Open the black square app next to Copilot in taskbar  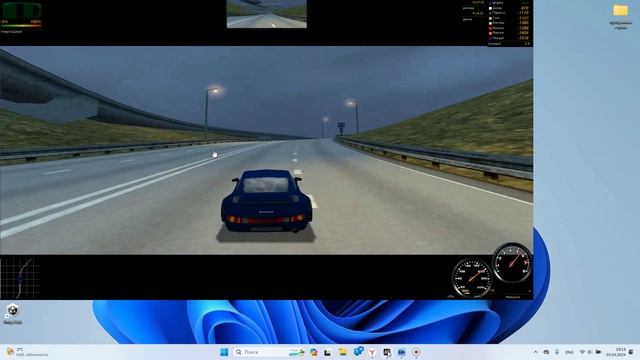(x=327, y=352)
